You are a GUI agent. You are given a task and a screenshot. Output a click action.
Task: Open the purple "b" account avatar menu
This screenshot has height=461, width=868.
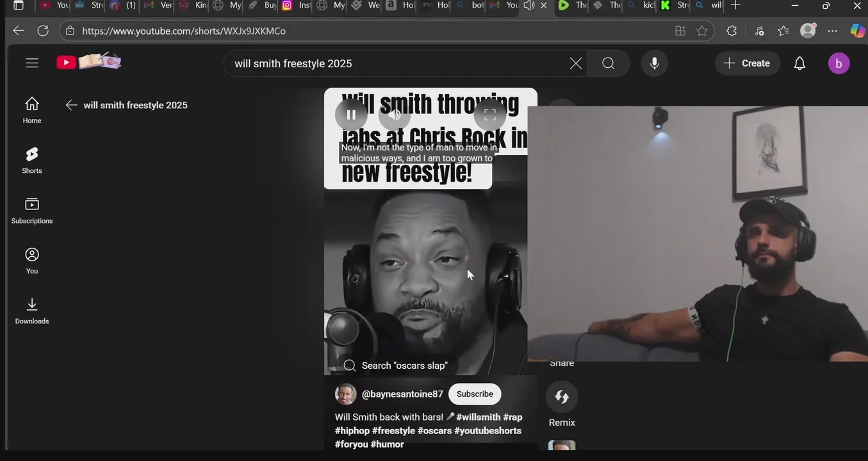839,63
